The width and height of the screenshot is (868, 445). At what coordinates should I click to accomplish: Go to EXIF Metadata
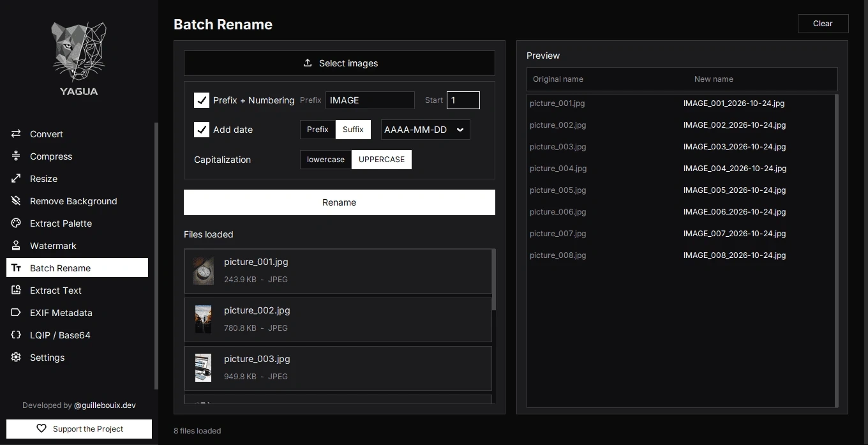(77, 313)
